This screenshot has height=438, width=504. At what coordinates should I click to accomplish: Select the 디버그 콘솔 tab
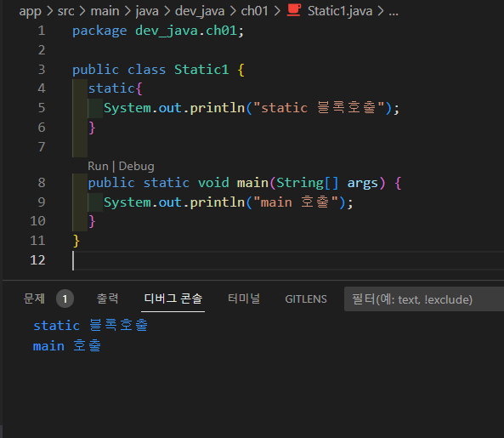[x=173, y=299]
